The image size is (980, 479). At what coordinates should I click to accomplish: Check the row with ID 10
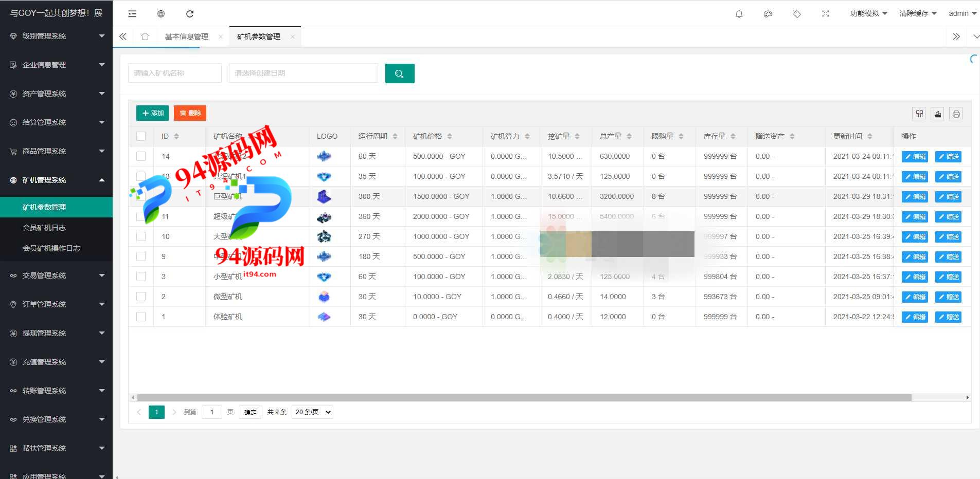click(x=141, y=236)
